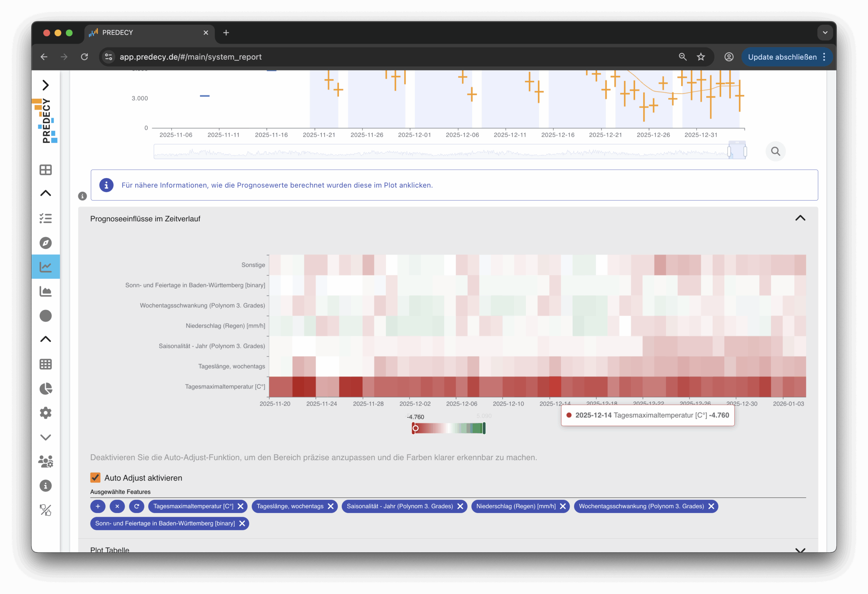Click the checklist icon in sidebar
Viewport: 868px width, 594px height.
tap(45, 219)
